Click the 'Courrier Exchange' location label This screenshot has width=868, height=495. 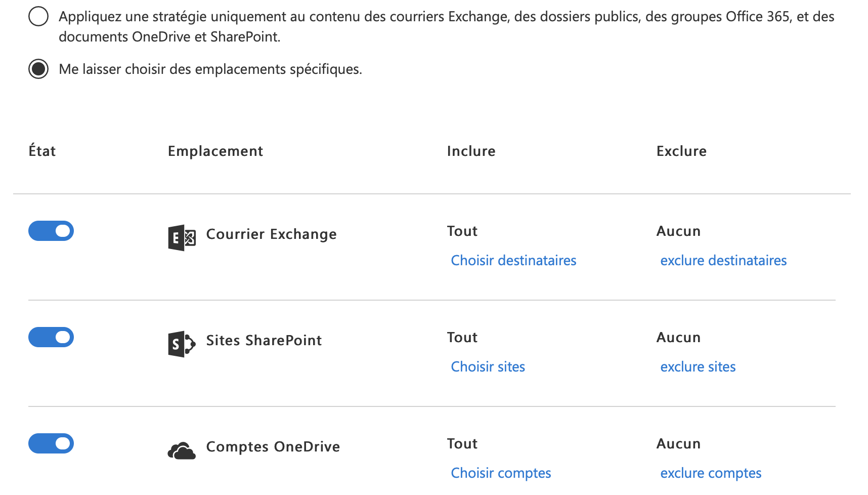pos(271,234)
